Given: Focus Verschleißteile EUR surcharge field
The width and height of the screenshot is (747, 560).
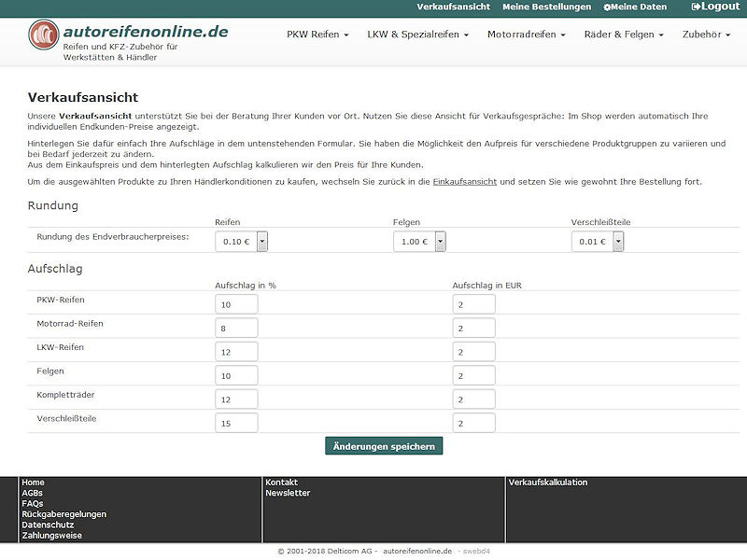Looking at the screenshot, I should (x=473, y=423).
